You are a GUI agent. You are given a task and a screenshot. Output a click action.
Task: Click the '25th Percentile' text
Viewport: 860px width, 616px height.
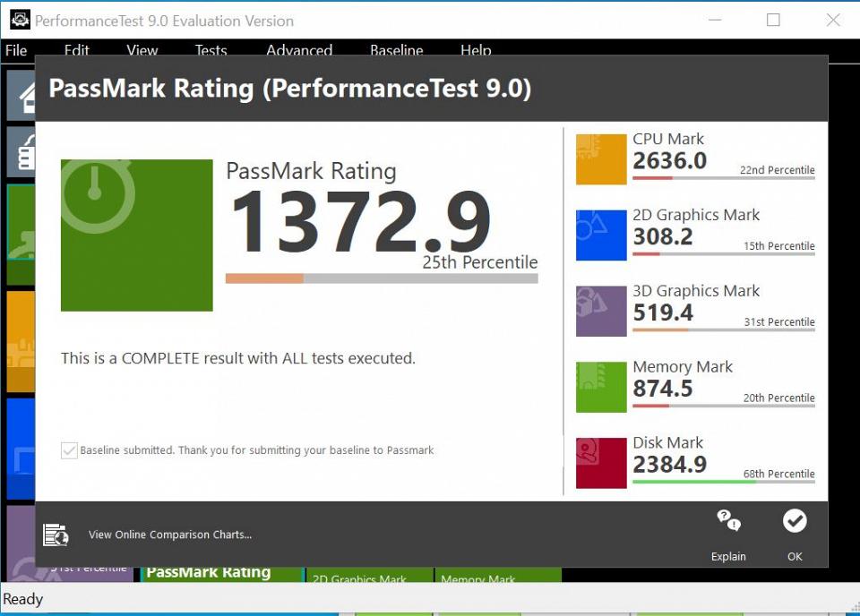[480, 262]
